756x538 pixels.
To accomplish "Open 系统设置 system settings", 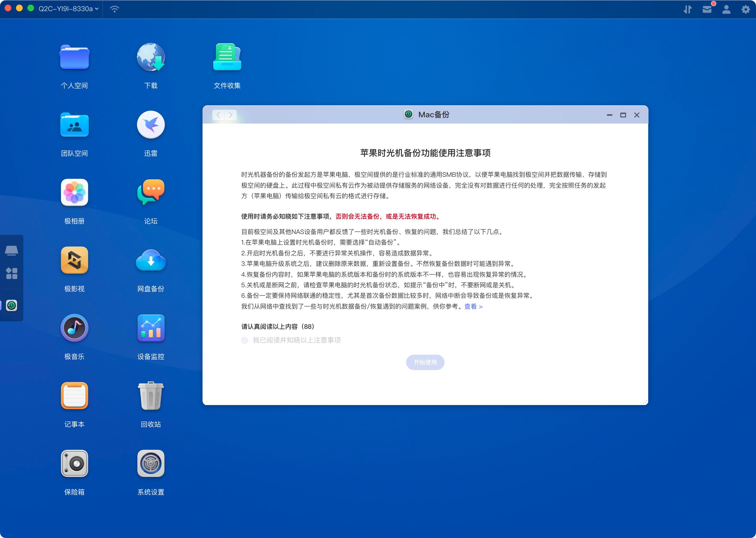I will coord(151,463).
